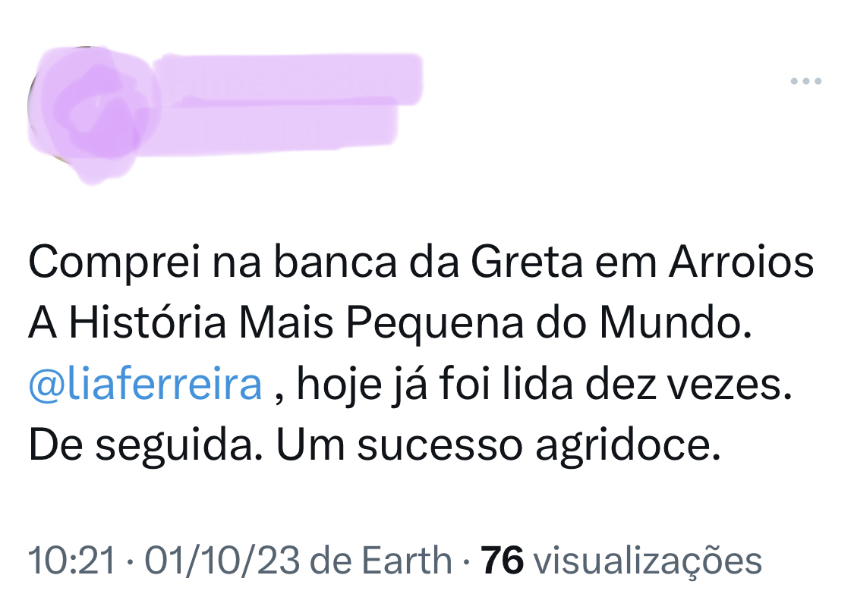Screen dimensions: 854x616
Task: Click the word Arroios in the tweet
Action: coord(740,264)
